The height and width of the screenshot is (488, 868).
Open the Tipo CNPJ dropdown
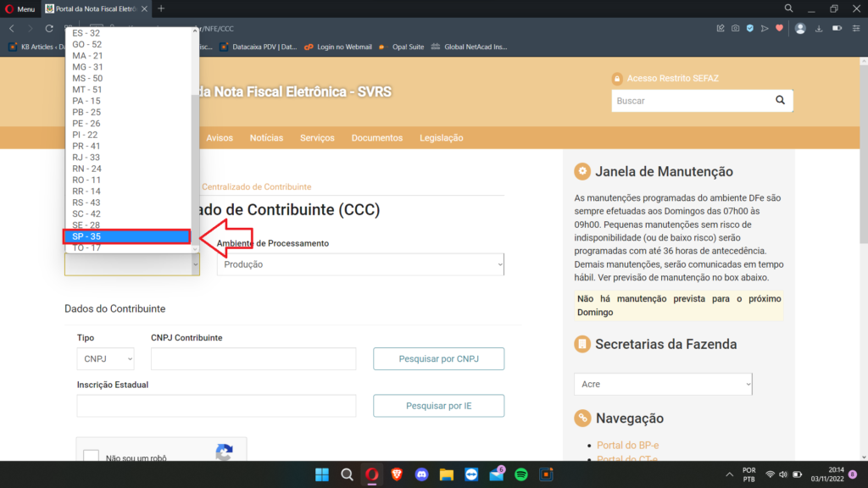tap(105, 359)
